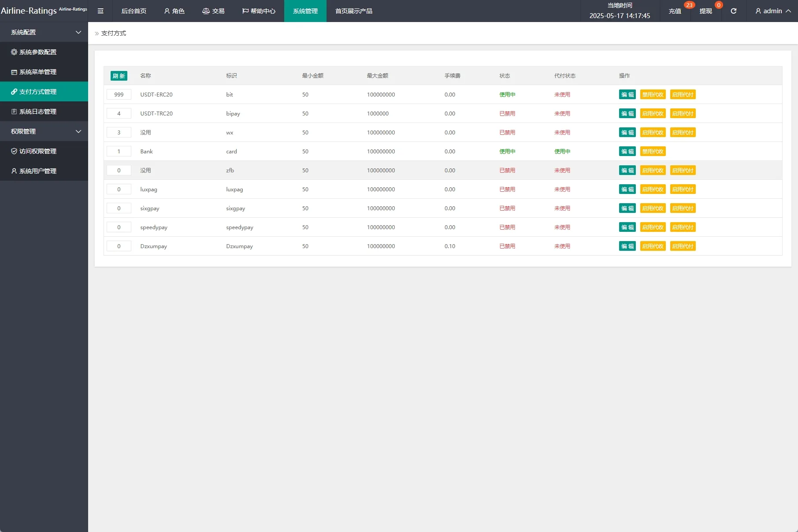
Task: Open 充值 notifications with badge 23
Action: (x=675, y=11)
